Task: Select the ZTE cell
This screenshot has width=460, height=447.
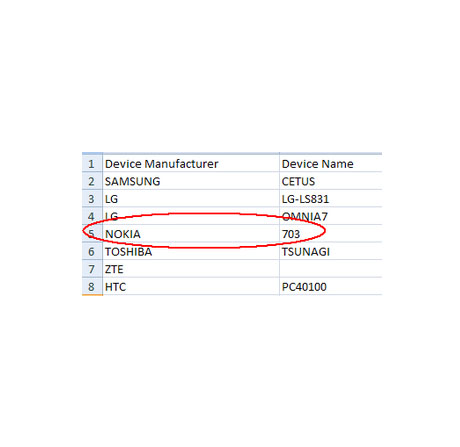Action: (x=191, y=269)
